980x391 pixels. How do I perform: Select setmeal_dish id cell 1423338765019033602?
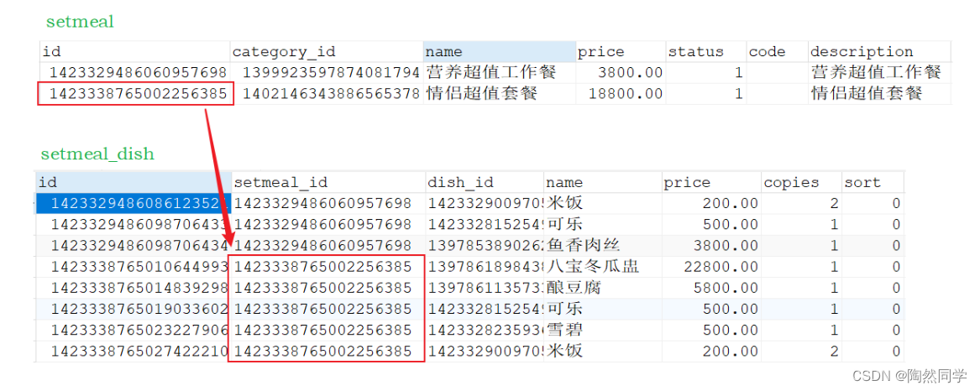(x=134, y=309)
